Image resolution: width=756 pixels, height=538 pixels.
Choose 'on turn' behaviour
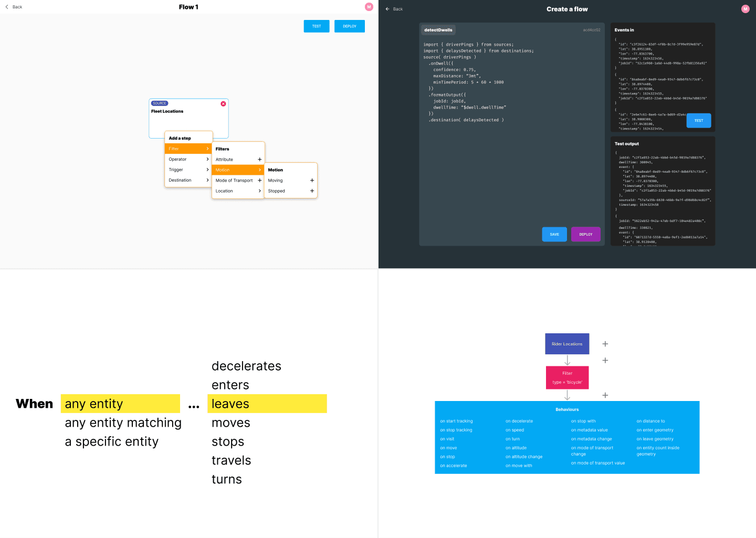512,439
